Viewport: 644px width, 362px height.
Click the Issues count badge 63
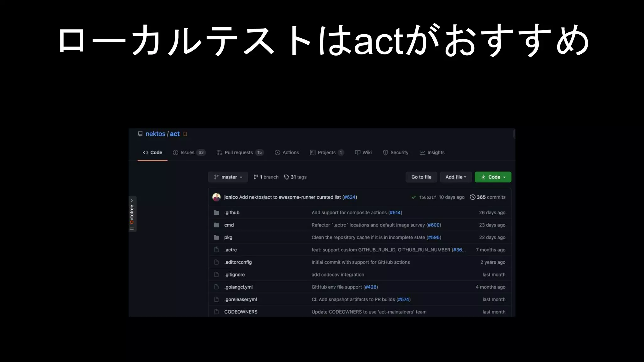[201, 152]
